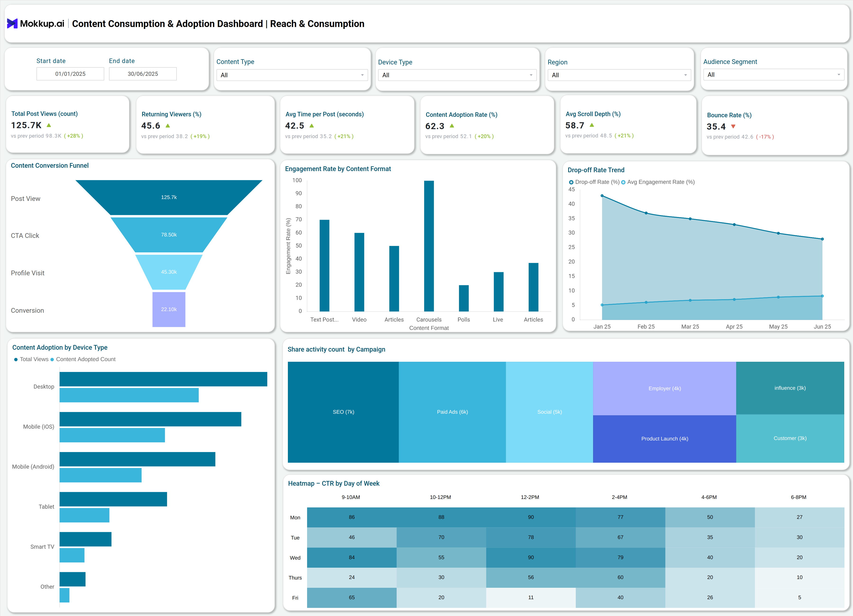Image resolution: width=853 pixels, height=616 pixels.
Task: Click the Tue 12-2PM heatmap cell 78
Action: (531, 537)
